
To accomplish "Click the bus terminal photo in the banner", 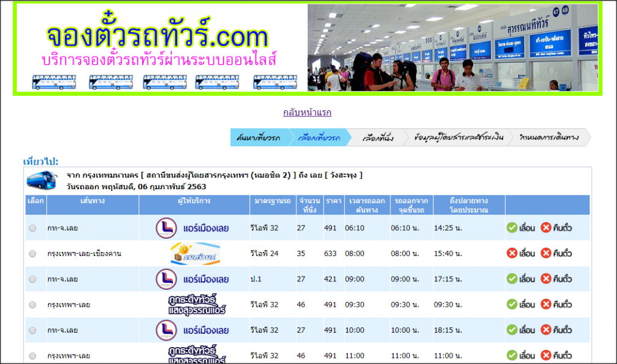I will click(x=453, y=48).
